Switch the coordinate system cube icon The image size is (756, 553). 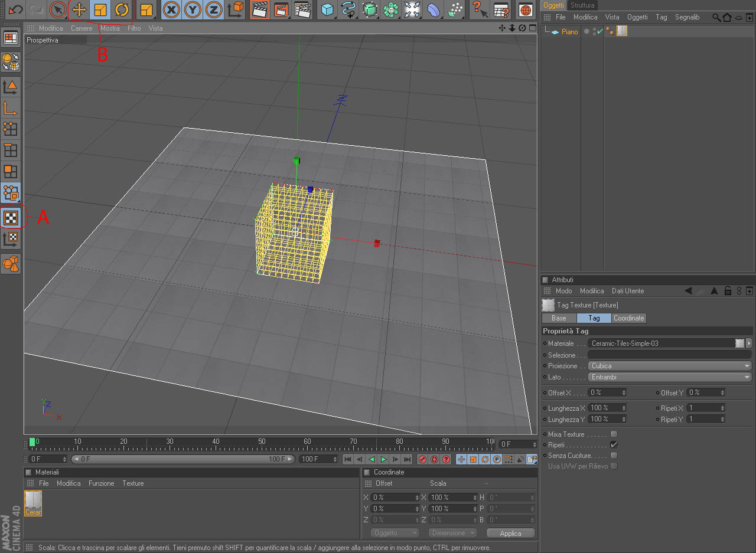(x=236, y=9)
